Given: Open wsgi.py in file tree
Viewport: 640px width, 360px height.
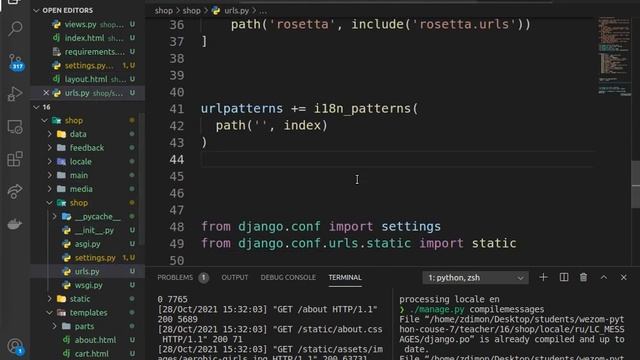Looking at the screenshot, I should 88,285.
